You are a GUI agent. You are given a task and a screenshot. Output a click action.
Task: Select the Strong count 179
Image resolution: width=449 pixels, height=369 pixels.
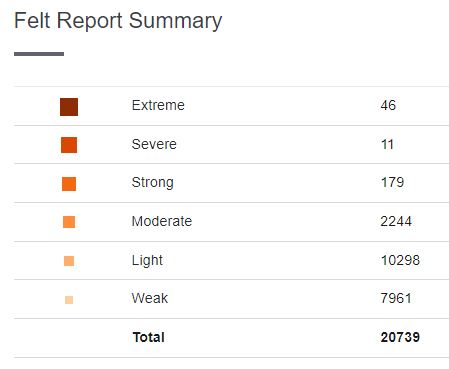click(x=392, y=182)
